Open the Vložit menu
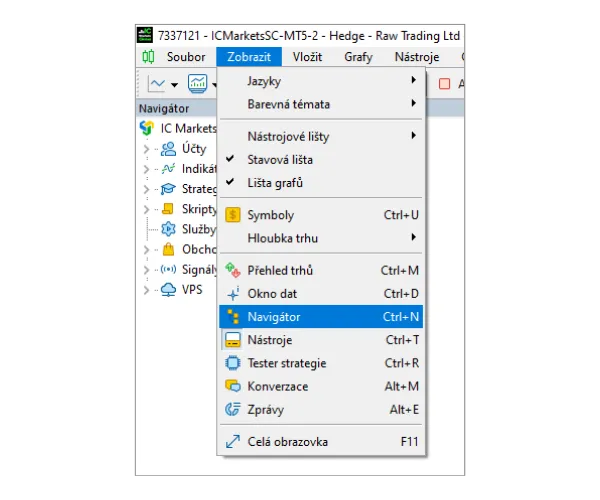 click(x=307, y=57)
